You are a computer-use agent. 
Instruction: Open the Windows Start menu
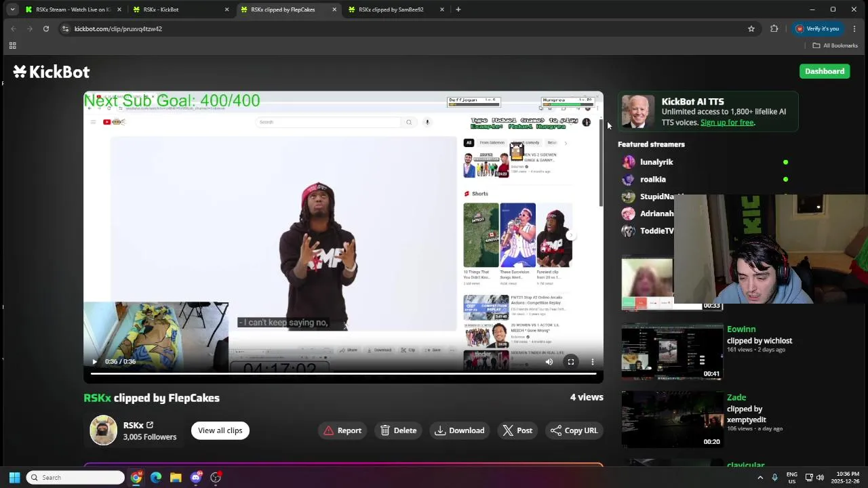click(x=14, y=477)
